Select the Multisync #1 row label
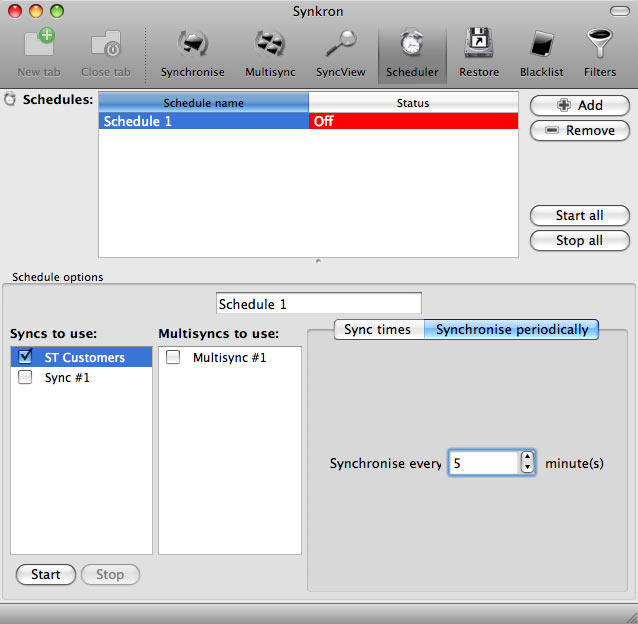The width and height of the screenshot is (638, 624). [229, 358]
